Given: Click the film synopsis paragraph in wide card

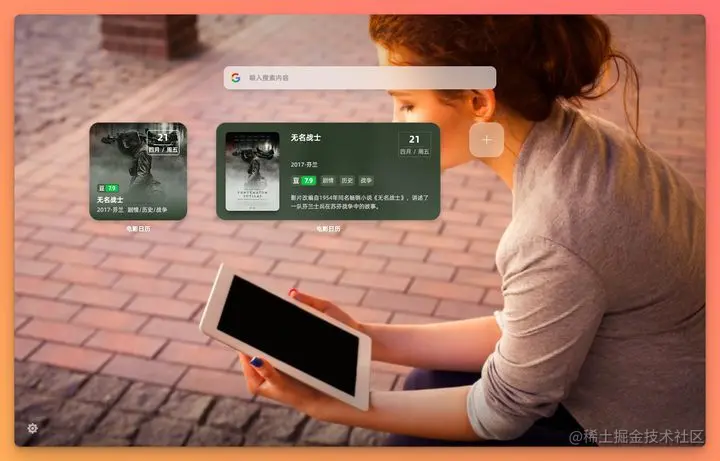Looking at the screenshot, I should 360,202.
